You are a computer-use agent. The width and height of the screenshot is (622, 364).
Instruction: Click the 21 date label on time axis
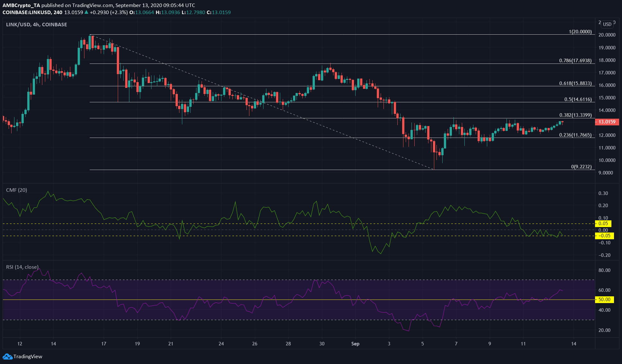point(171,344)
